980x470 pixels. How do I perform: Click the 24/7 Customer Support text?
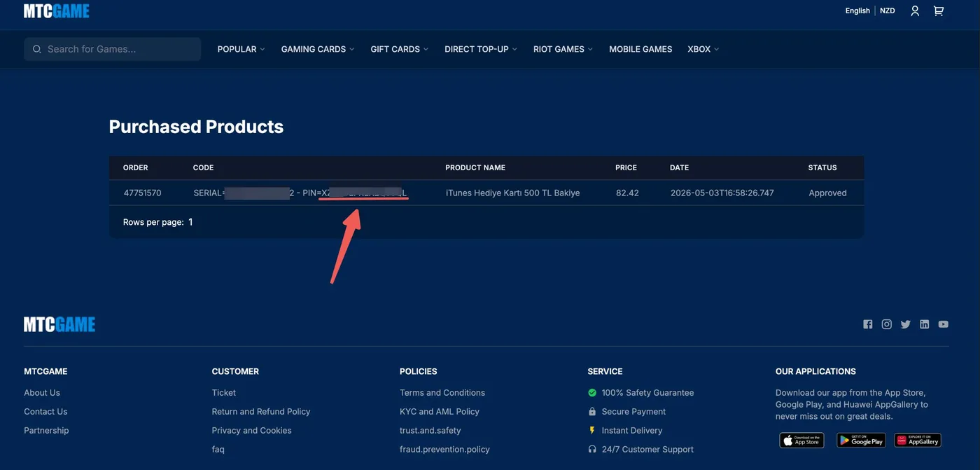(648, 450)
